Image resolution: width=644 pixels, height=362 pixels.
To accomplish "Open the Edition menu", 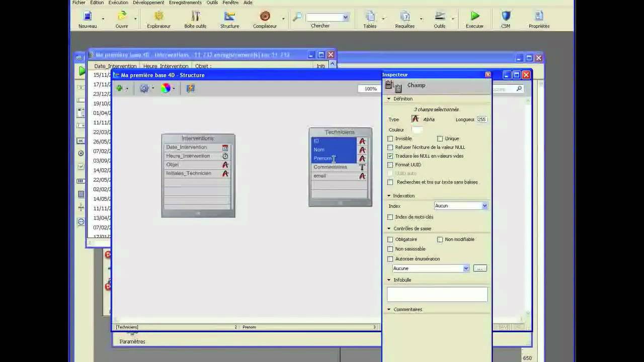I will pos(97,3).
